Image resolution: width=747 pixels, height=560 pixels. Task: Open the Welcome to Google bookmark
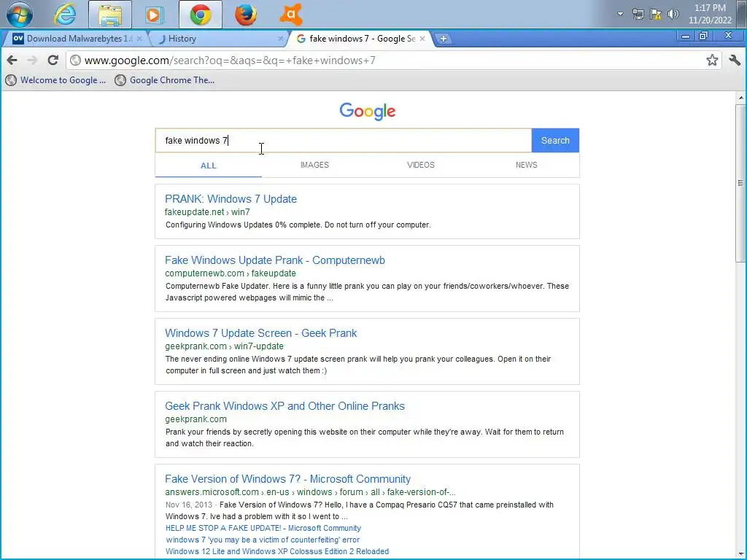[x=55, y=80]
